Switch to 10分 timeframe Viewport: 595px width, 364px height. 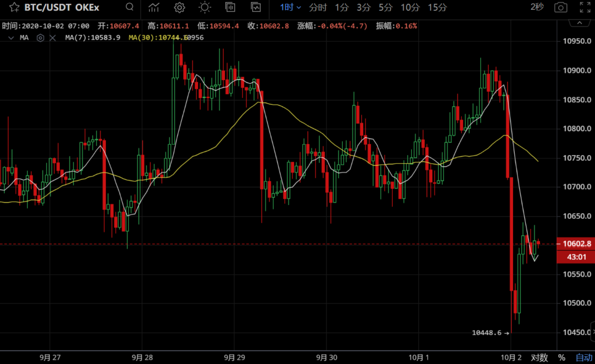pyautogui.click(x=410, y=7)
